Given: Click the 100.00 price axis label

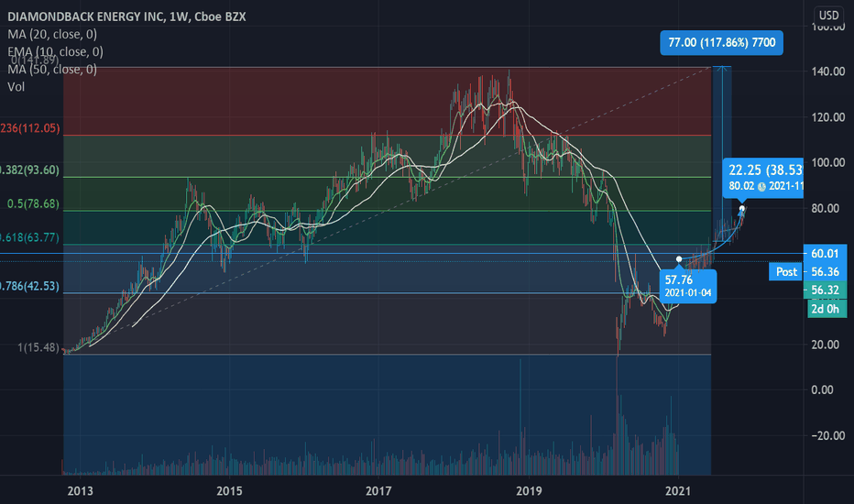Looking at the screenshot, I should 827,162.
